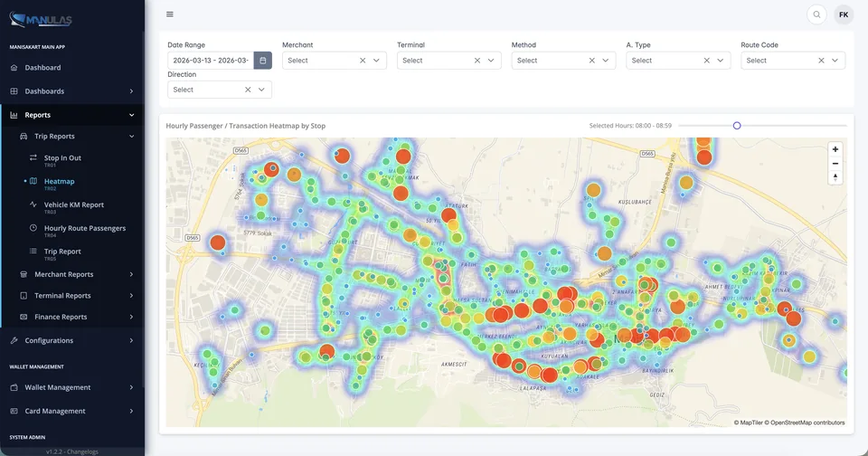
Task: Open the Method dropdown
Action: [606, 61]
